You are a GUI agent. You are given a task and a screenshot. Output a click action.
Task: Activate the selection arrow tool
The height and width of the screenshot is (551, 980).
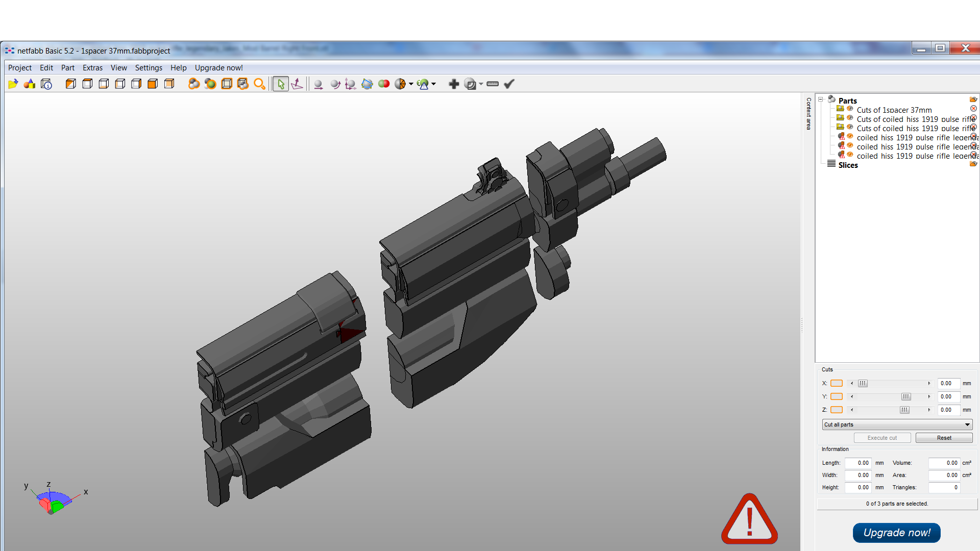click(x=281, y=84)
